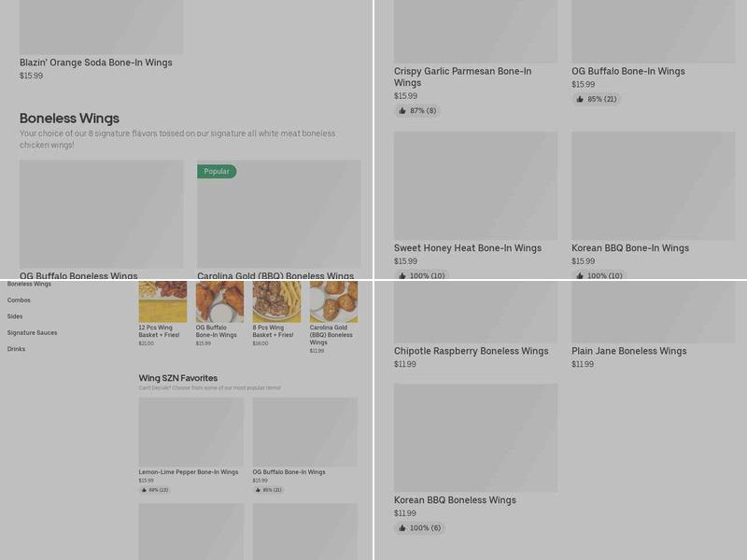Click thumbs-up icon under Lemon-Lime Pepper wings
Viewport: 747px width, 560px height.
pos(144,490)
